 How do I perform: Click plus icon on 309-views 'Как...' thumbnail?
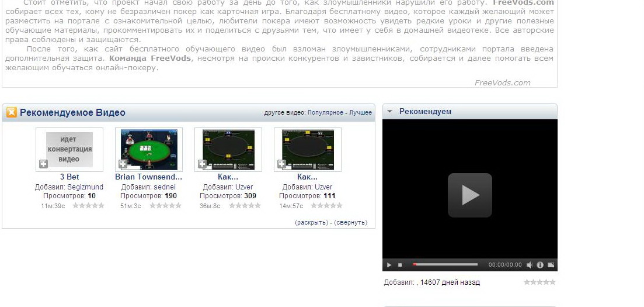coord(202,164)
